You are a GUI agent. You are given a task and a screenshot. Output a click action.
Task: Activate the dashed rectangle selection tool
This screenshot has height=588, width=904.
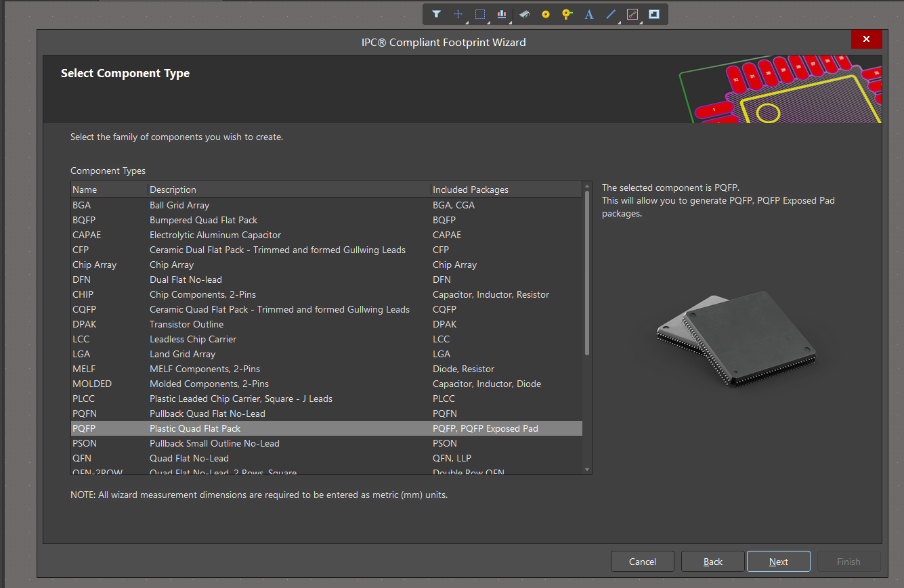(x=480, y=14)
